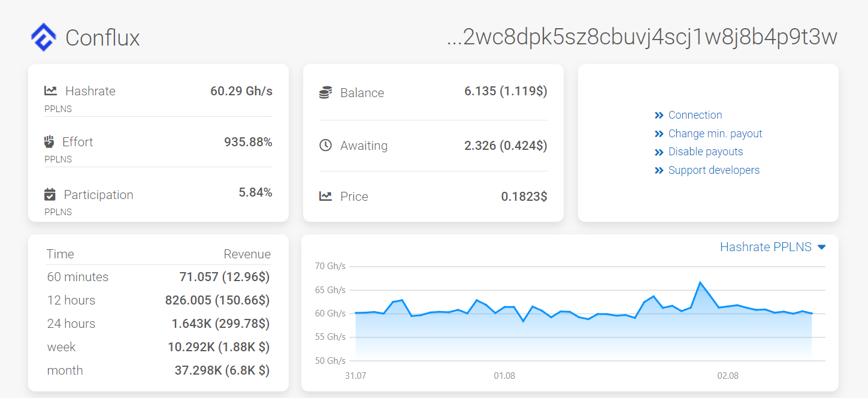Open the Connection settings
This screenshot has width=868, height=398.
695,114
